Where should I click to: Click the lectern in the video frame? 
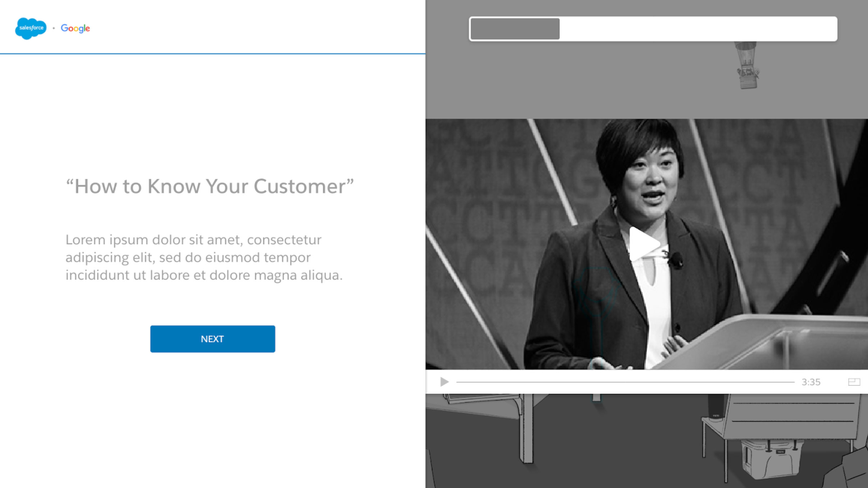click(x=759, y=341)
